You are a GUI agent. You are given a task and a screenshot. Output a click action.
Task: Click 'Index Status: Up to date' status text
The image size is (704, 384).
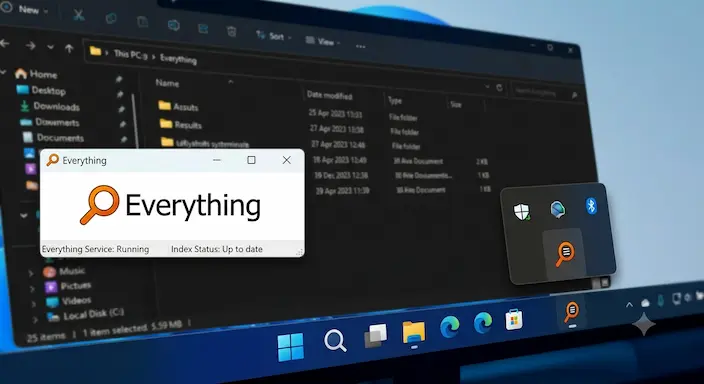217,249
